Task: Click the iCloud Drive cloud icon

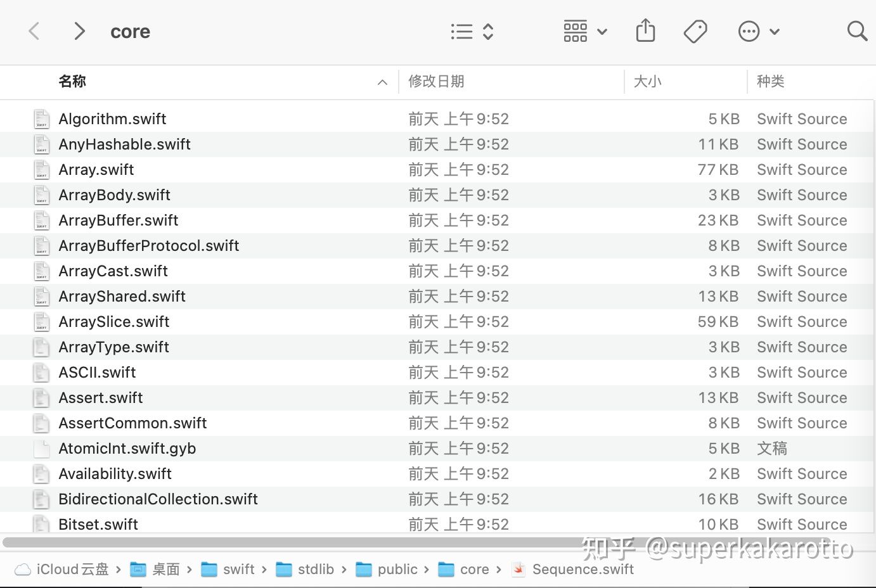Action: pyautogui.click(x=22, y=569)
